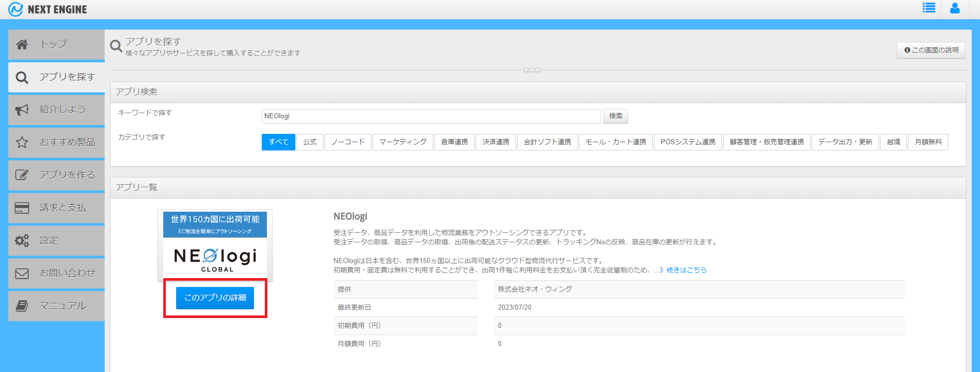Select the 顧客管理・販売管理連携 category filter
This screenshot has height=372, width=980.
pyautogui.click(x=766, y=142)
